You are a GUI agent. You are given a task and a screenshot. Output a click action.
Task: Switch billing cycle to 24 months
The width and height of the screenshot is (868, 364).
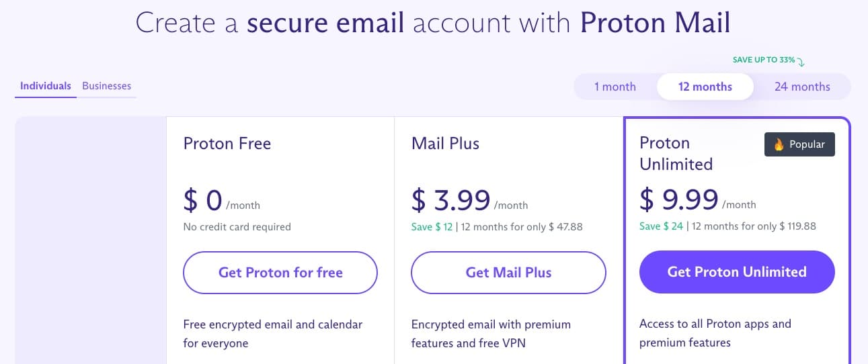(x=802, y=87)
